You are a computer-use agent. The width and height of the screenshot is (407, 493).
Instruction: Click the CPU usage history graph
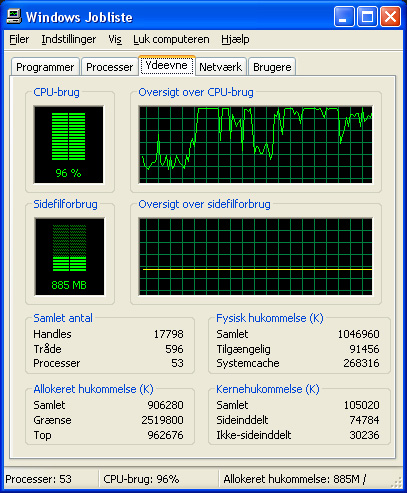click(x=255, y=145)
